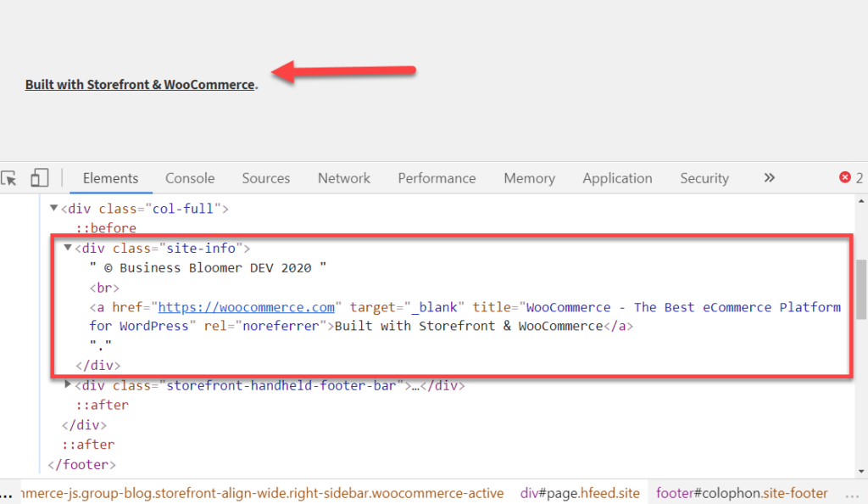868x504 pixels.
Task: Collapse the col-full div node
Action: pos(53,208)
